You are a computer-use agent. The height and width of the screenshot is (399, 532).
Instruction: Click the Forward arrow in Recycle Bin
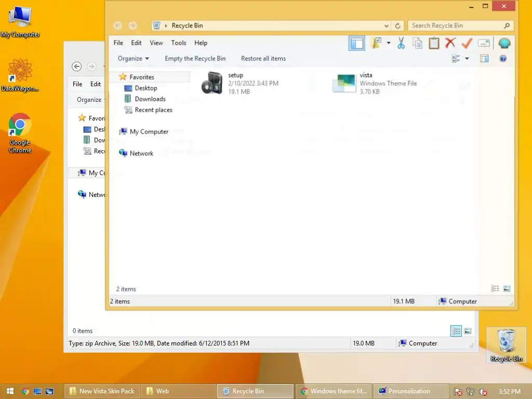(x=132, y=25)
